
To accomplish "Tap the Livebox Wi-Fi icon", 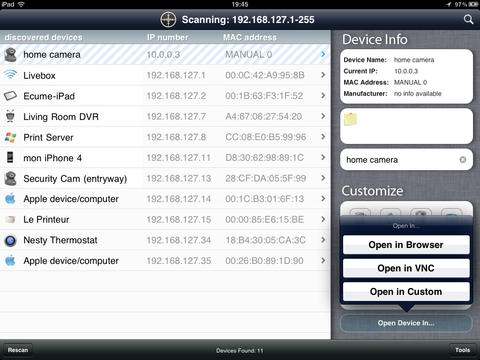I will 10,75.
